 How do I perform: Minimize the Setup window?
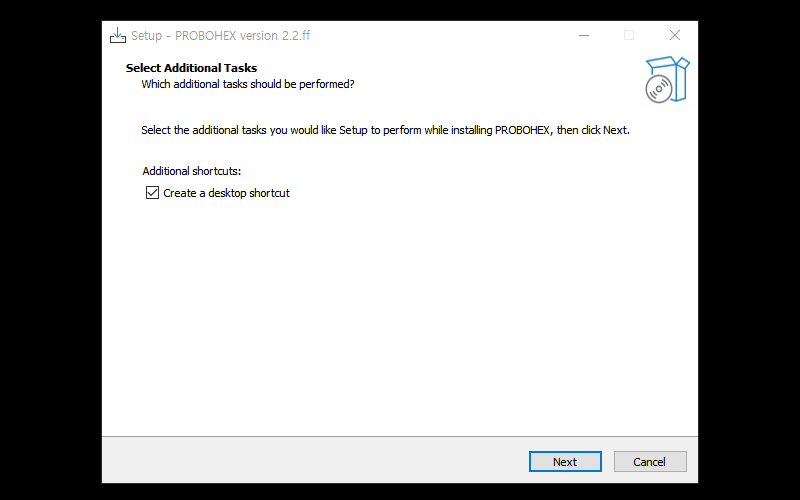point(584,35)
